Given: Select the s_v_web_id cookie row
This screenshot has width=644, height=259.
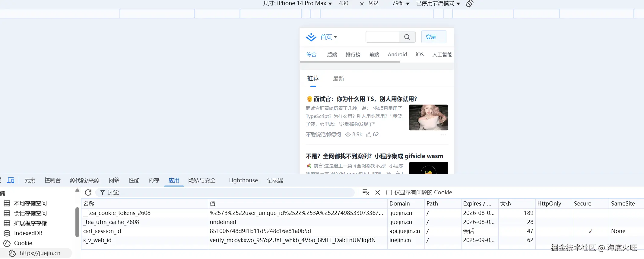Looking at the screenshot, I should [363, 240].
